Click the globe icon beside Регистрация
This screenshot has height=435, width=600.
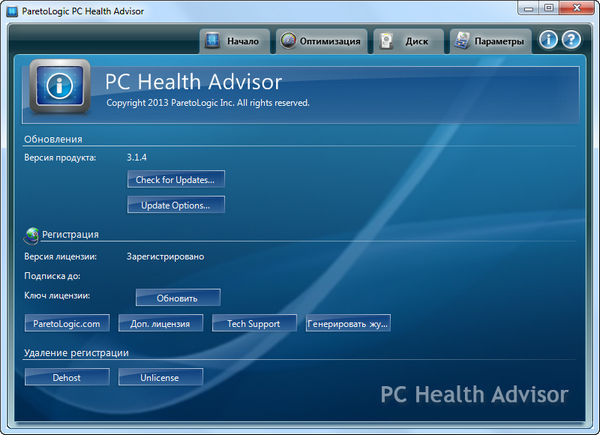click(31, 234)
